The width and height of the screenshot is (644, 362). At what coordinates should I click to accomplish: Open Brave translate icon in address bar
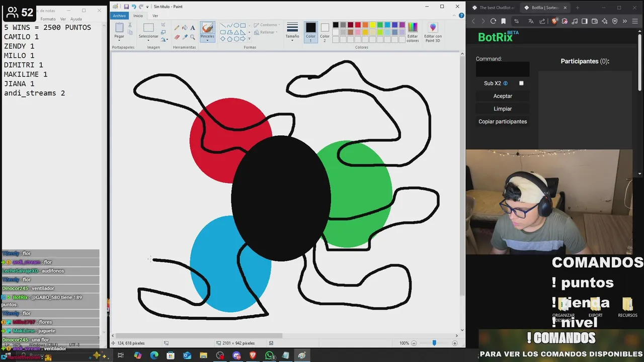click(x=531, y=21)
